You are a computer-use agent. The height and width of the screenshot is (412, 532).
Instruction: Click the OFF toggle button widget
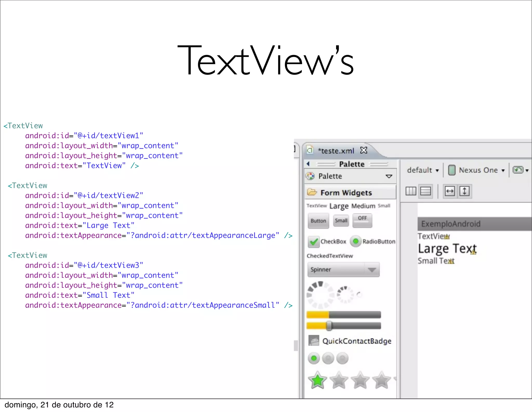point(362,220)
